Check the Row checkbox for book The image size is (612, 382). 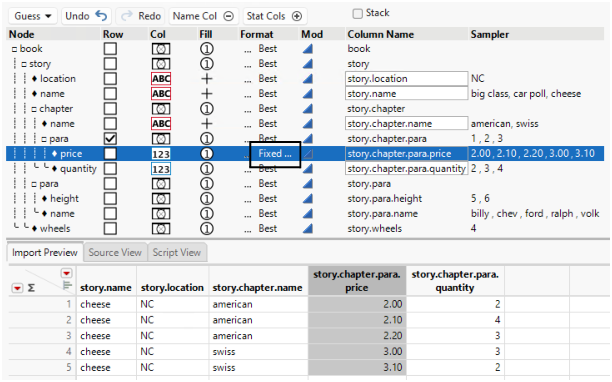(x=110, y=49)
